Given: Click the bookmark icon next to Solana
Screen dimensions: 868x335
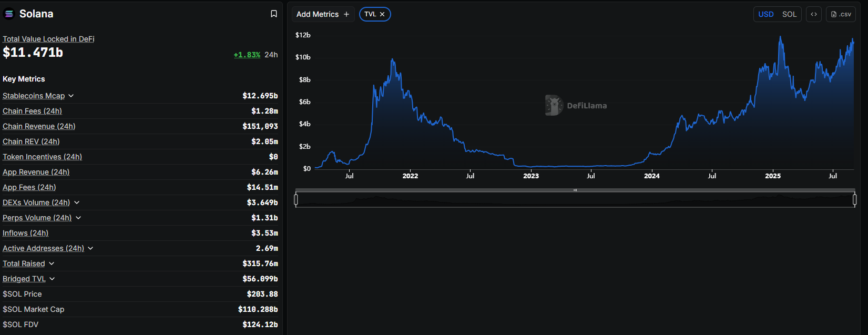Looking at the screenshot, I should [x=274, y=14].
